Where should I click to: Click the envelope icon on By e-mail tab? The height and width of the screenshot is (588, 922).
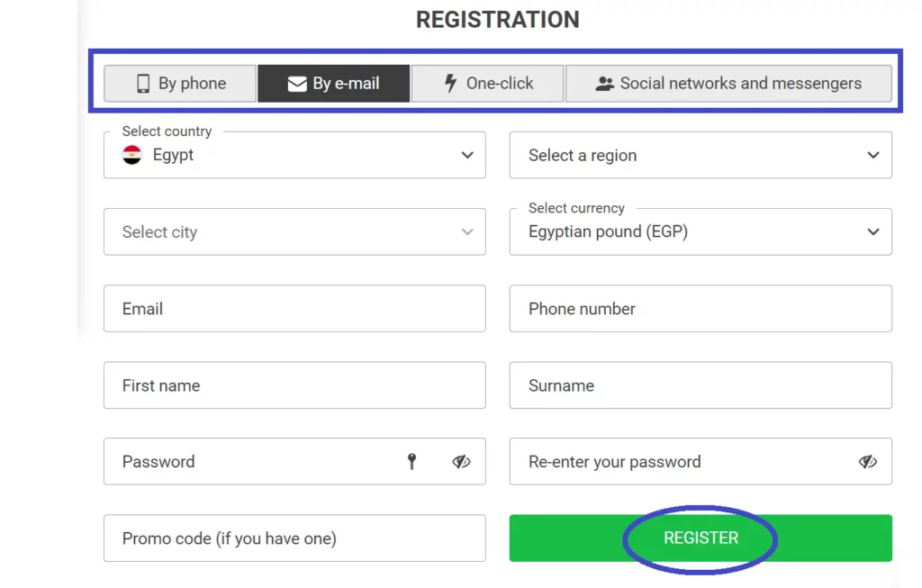click(x=297, y=83)
